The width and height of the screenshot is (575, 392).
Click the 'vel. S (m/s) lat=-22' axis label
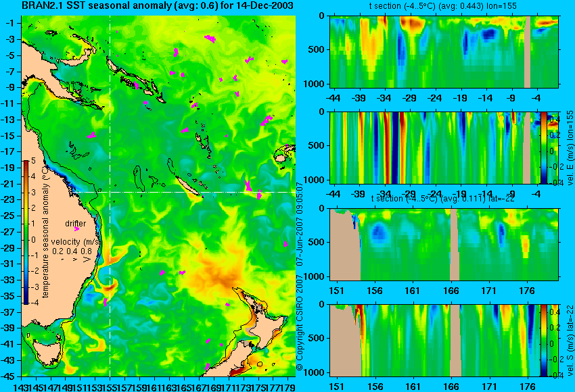pos(570,341)
